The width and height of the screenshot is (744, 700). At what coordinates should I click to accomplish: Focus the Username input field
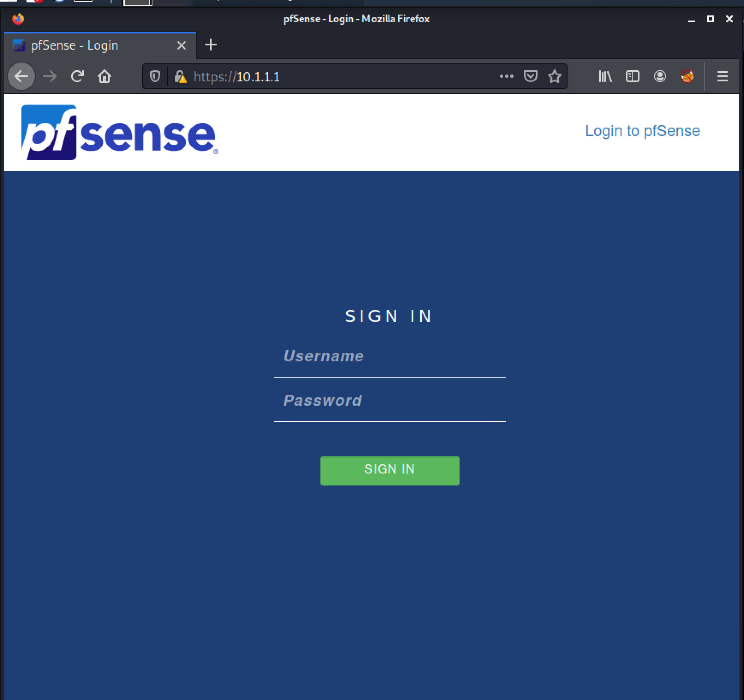(x=390, y=356)
